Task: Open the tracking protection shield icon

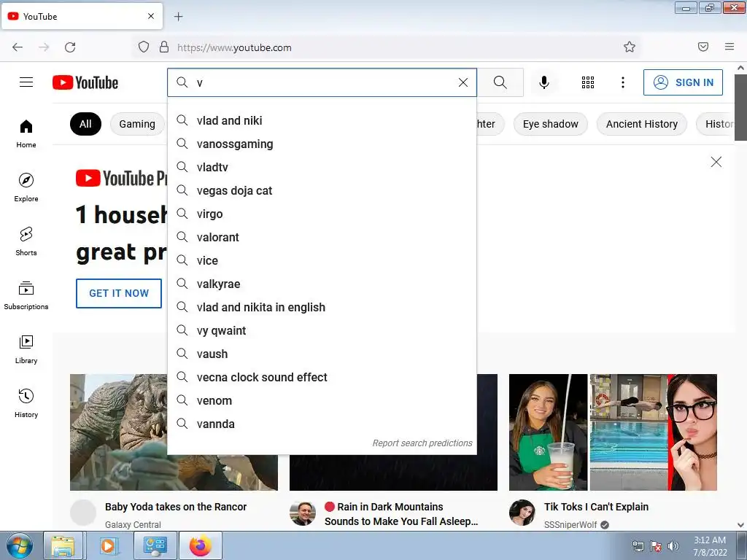Action: pyautogui.click(x=144, y=47)
